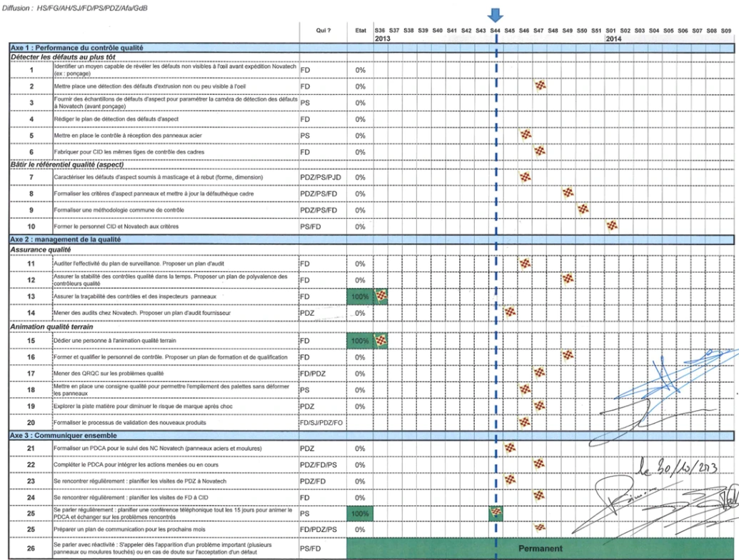Click the milestone icon on row 20
This screenshot has width=739, height=560.
(523, 421)
